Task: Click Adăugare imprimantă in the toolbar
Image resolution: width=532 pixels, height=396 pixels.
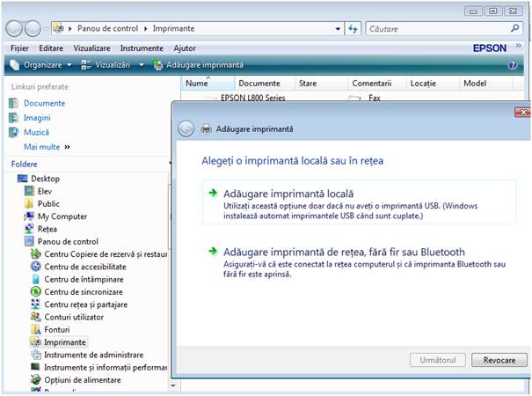Action: click(198, 65)
